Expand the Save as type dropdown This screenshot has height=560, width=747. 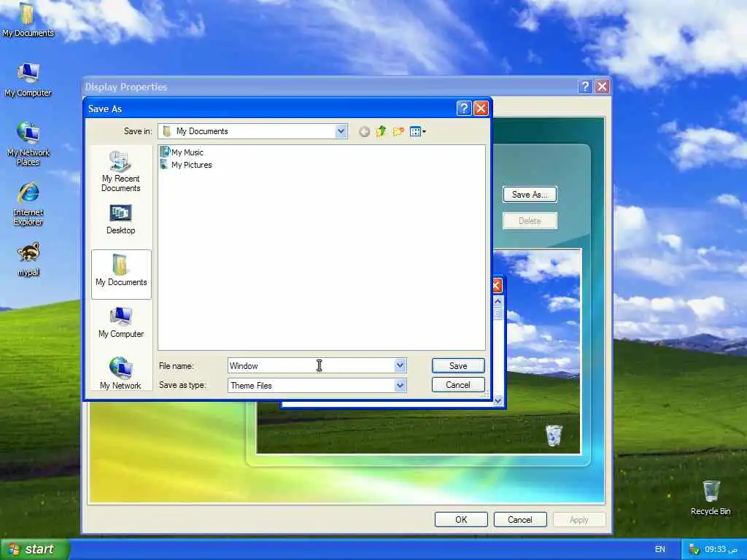[400, 385]
